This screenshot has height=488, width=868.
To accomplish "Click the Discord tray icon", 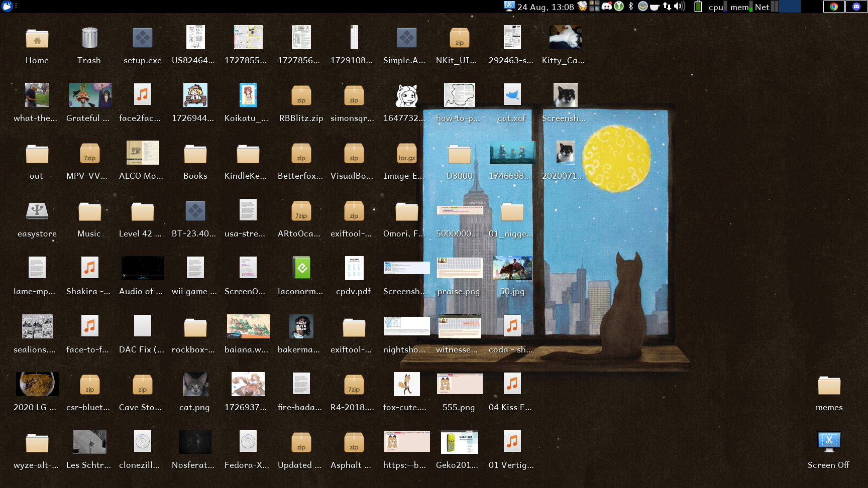I will 607,7.
